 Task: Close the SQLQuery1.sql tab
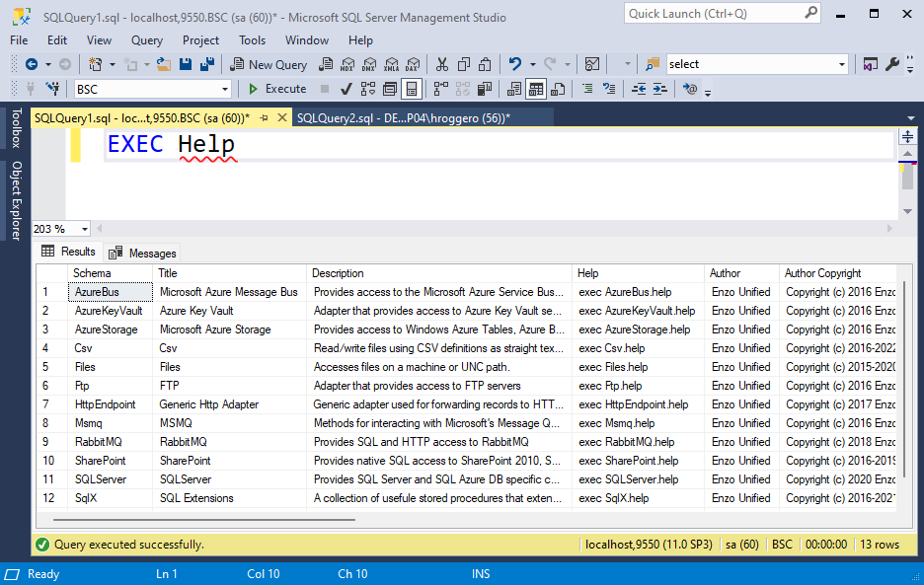[282, 117]
